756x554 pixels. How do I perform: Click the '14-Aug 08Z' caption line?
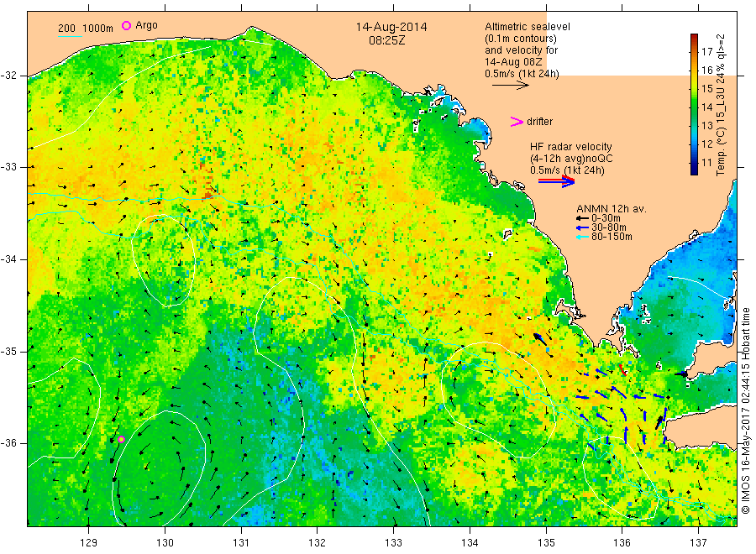[x=513, y=62]
